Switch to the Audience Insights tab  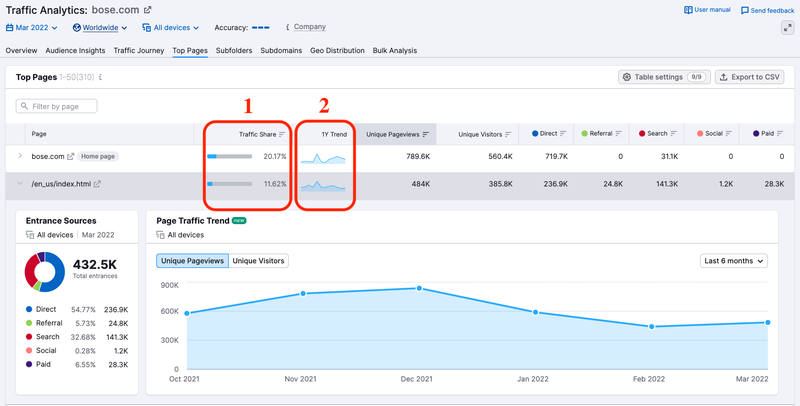click(x=75, y=50)
